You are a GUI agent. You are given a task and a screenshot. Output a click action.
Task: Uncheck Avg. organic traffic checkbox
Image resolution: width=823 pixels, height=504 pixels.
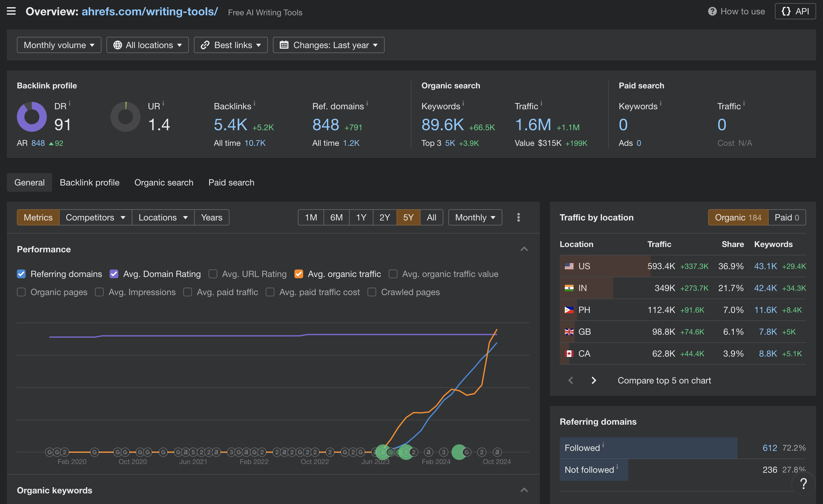298,274
